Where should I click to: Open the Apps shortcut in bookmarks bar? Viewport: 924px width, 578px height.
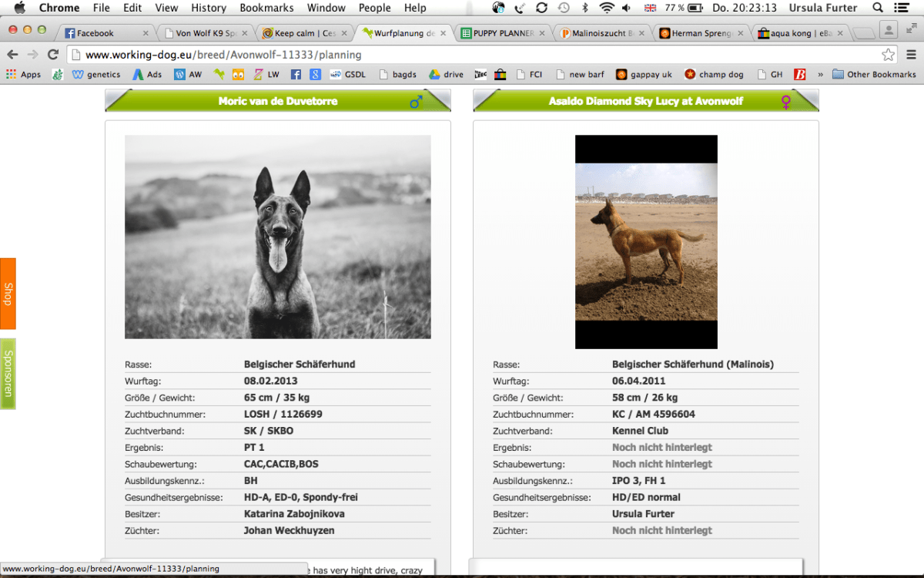[23, 75]
